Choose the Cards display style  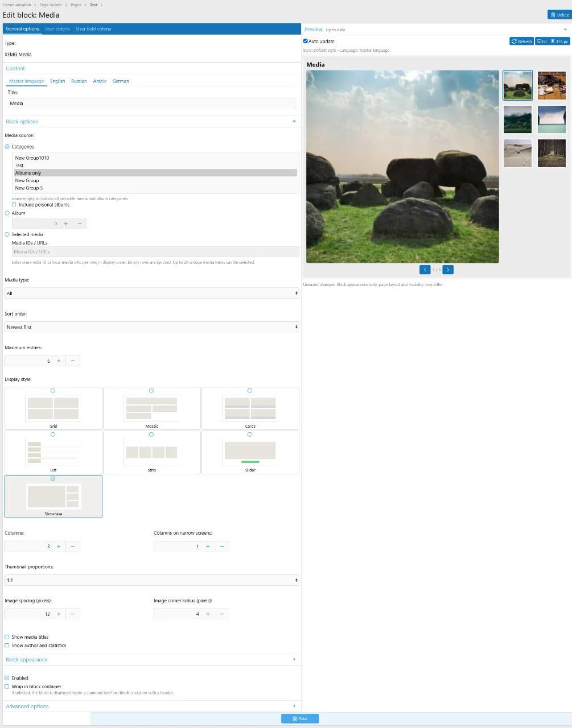coord(250,408)
